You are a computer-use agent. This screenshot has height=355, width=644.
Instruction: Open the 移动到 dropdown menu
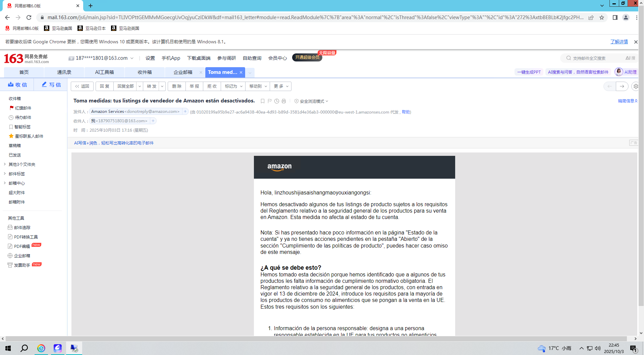[258, 86]
